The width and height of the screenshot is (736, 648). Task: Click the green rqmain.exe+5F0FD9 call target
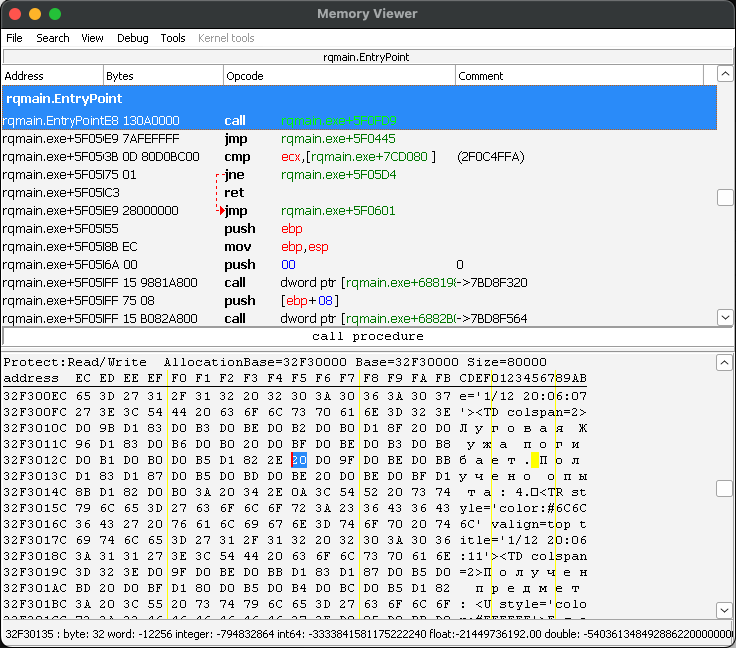338,121
